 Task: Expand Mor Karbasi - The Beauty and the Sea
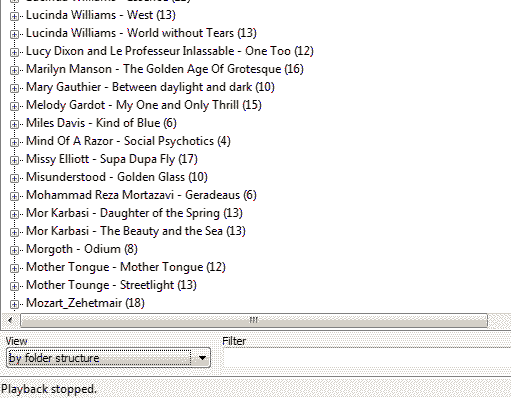coord(14,232)
